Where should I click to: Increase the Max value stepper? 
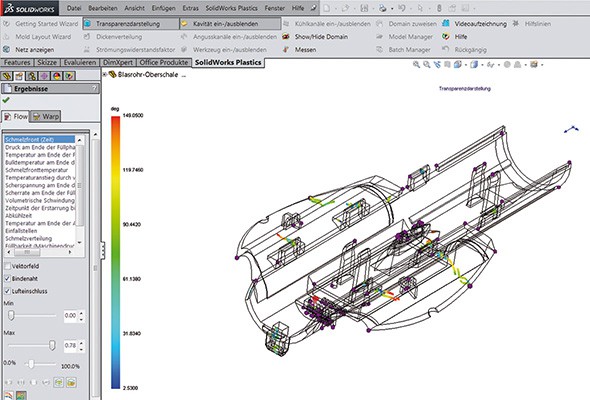tap(82, 342)
